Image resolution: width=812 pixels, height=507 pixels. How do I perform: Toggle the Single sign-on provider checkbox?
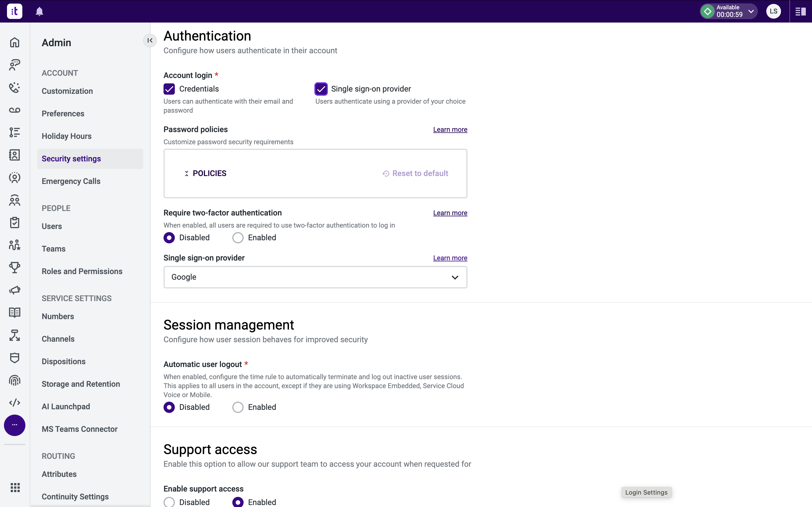pyautogui.click(x=321, y=89)
